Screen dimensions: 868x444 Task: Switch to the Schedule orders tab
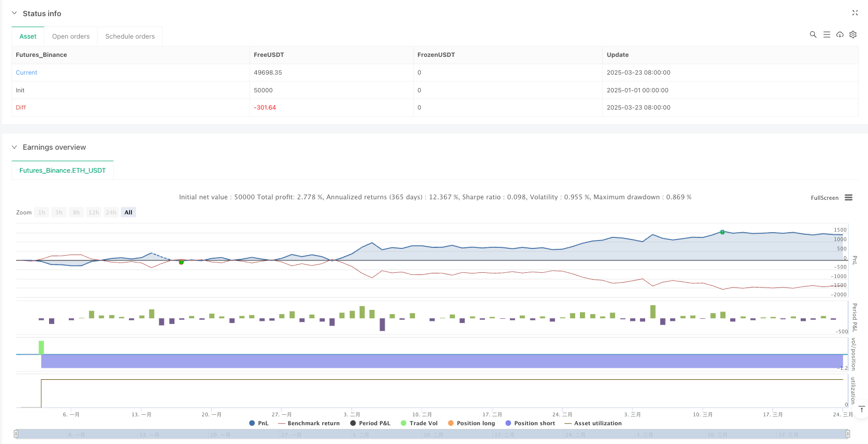pyautogui.click(x=130, y=37)
